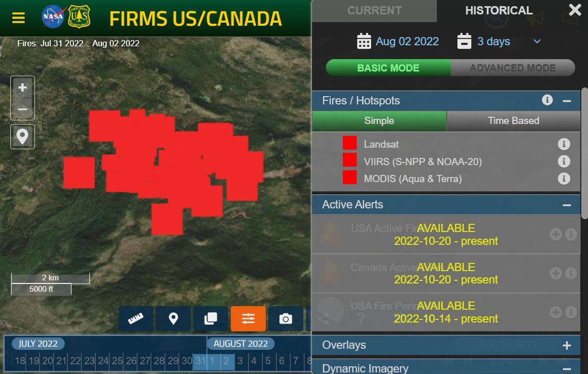Image resolution: width=588 pixels, height=374 pixels.
Task: Open the hamburger main menu
Action: 19,17
